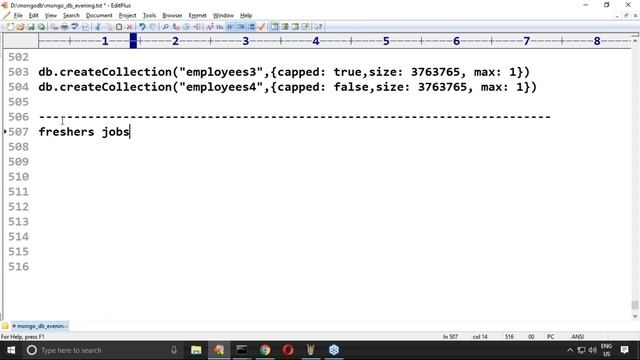The width and height of the screenshot is (640, 360).
Task: Open Chrome from the taskbar
Action: (x=265, y=350)
